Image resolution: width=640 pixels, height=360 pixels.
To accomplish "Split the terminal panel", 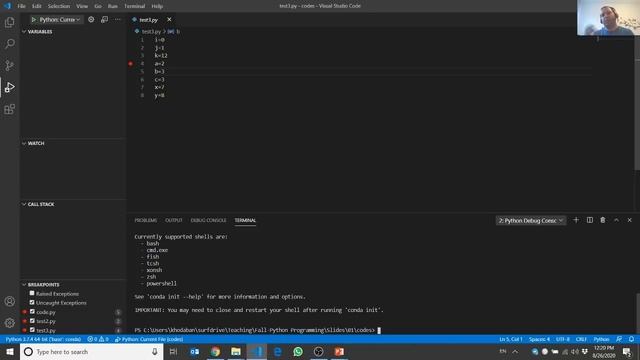I will (590, 220).
